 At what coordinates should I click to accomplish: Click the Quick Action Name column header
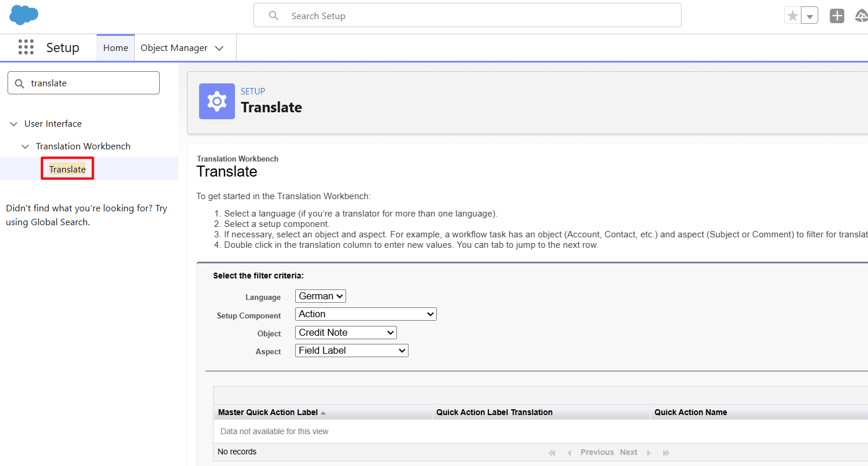pyautogui.click(x=691, y=413)
